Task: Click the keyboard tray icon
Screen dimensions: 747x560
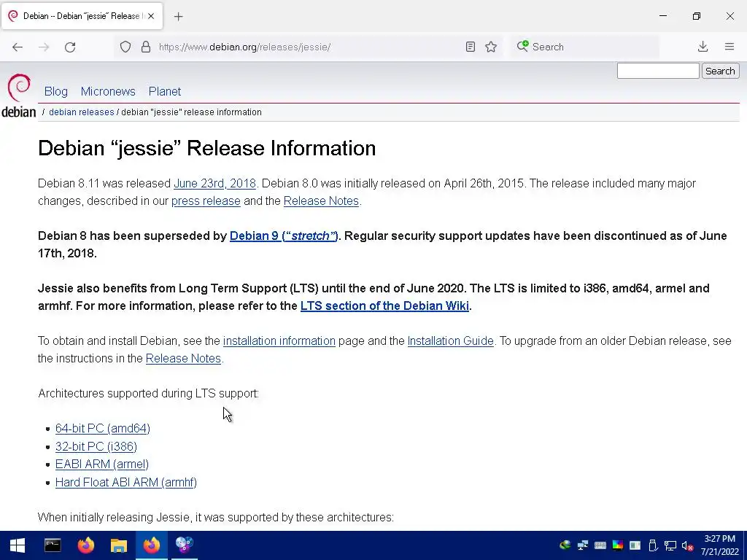Action: click(x=600, y=545)
